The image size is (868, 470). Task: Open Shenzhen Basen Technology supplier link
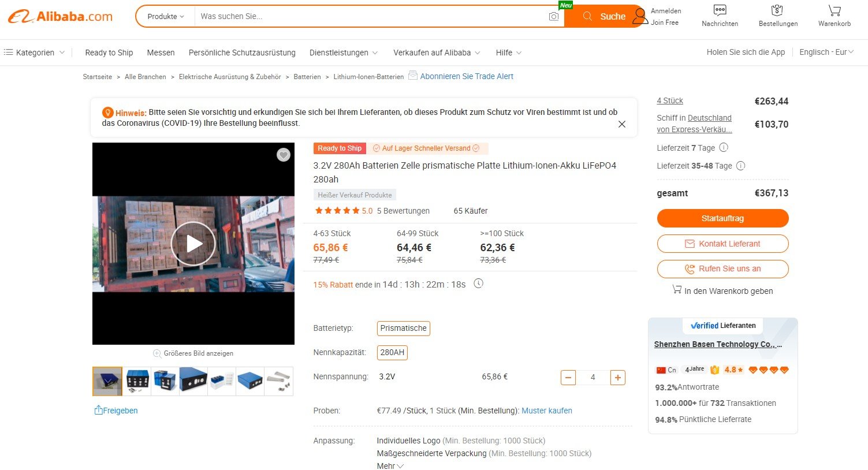(718, 344)
